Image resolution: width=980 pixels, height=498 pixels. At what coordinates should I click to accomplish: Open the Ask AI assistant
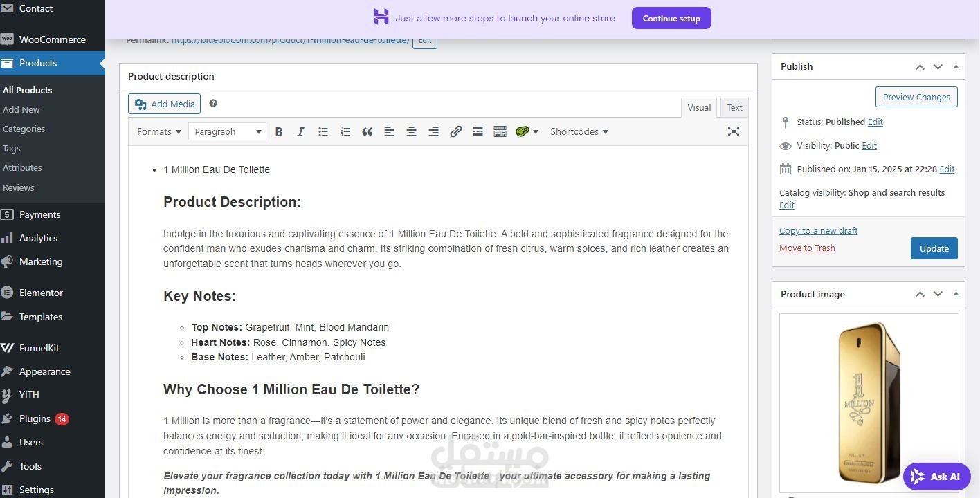pos(936,477)
